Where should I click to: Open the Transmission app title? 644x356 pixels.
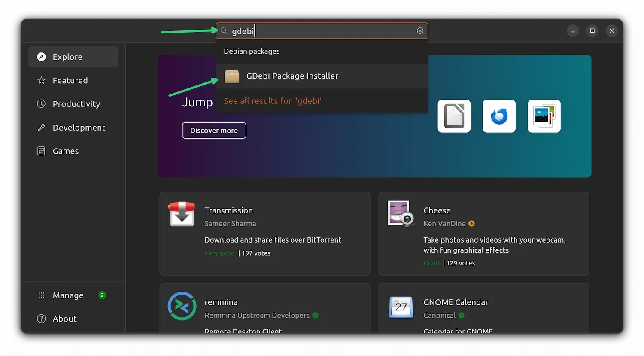pyautogui.click(x=228, y=210)
